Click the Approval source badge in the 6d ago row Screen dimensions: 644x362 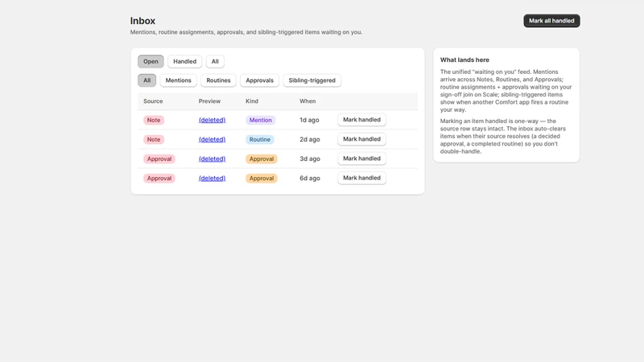pyautogui.click(x=159, y=178)
